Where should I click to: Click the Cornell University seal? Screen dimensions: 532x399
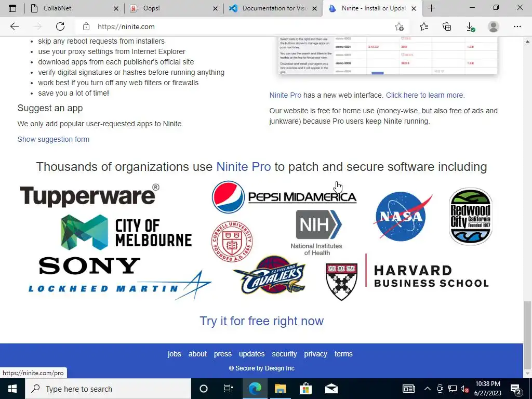[x=232, y=241]
